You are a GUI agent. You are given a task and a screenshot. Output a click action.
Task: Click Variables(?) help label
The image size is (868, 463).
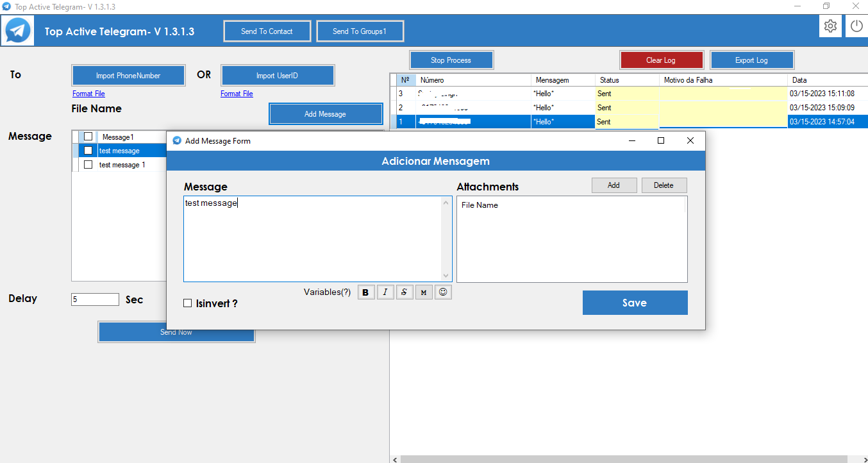coord(327,292)
